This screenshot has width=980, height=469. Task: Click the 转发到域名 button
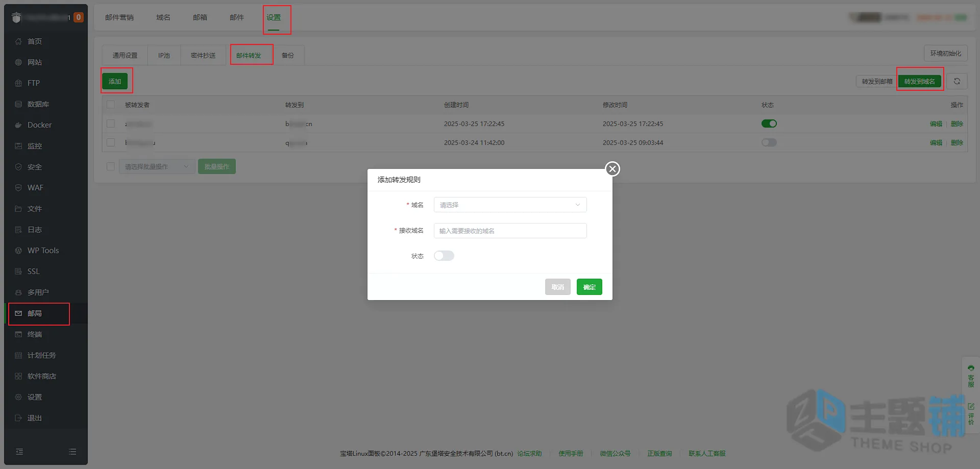(920, 81)
